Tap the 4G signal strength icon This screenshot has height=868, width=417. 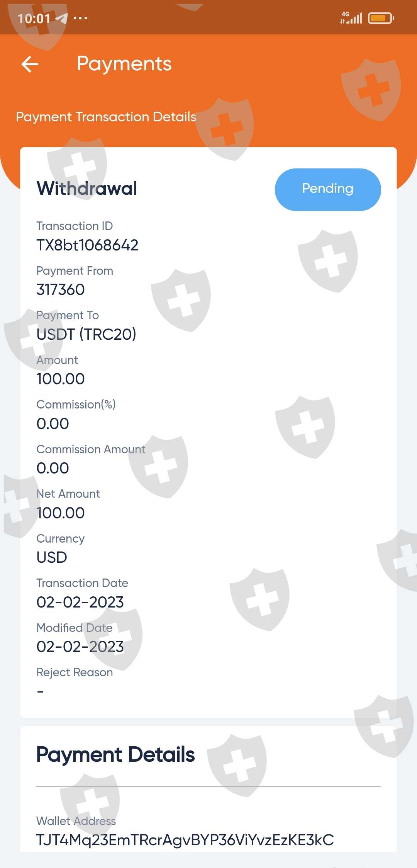pos(351,17)
